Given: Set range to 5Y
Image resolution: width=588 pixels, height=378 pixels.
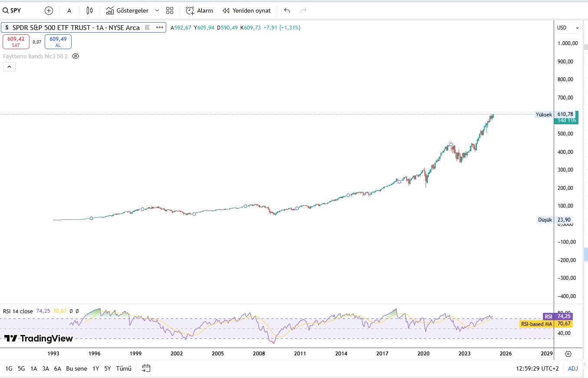Looking at the screenshot, I should pos(108,368).
